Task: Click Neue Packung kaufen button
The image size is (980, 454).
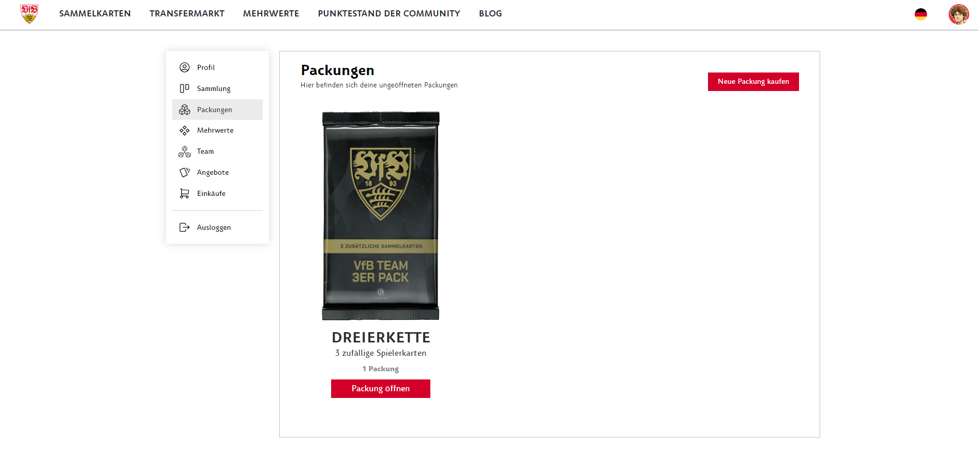Action: pos(753,82)
